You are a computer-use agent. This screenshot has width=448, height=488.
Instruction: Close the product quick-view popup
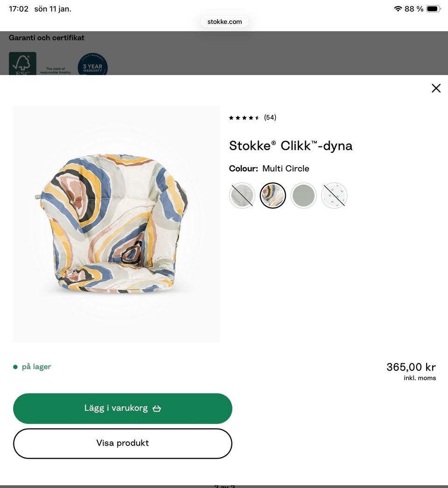click(436, 88)
